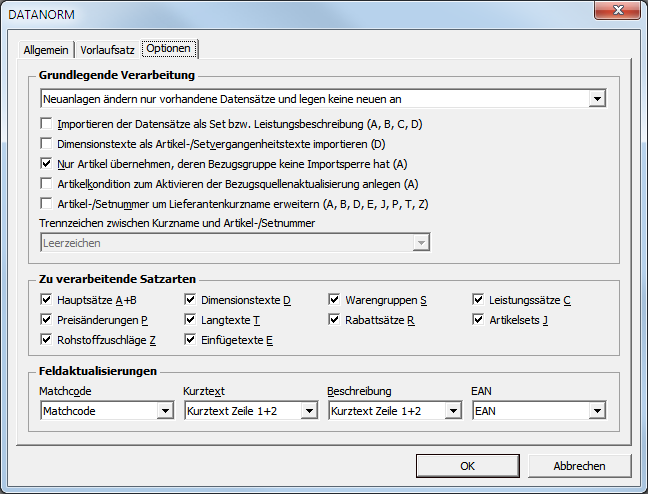Tick Artikel-/Setnummer um Lieferantenkurzname erweitern
The image size is (648, 494).
[47, 203]
